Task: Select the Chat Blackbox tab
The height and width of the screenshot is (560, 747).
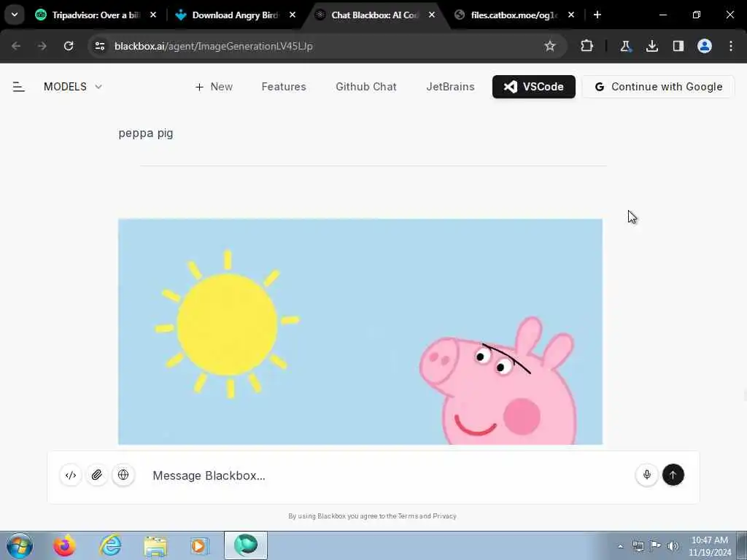Action: click(x=376, y=15)
